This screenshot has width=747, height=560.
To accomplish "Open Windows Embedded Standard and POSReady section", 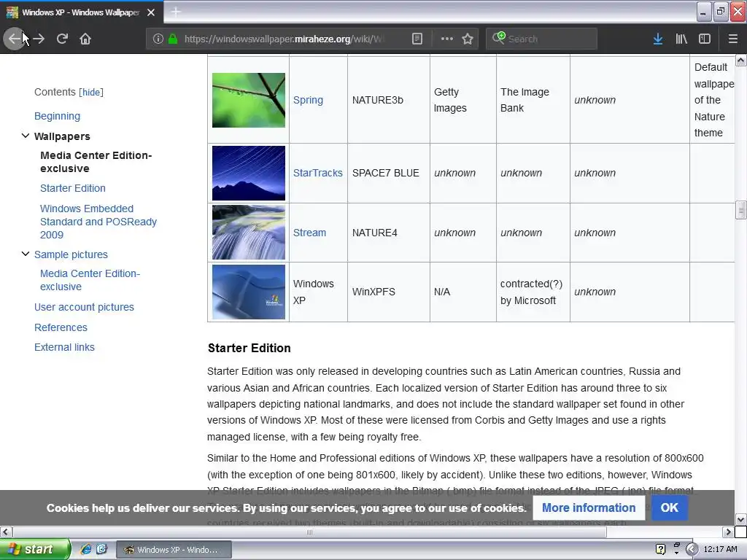I will click(98, 222).
